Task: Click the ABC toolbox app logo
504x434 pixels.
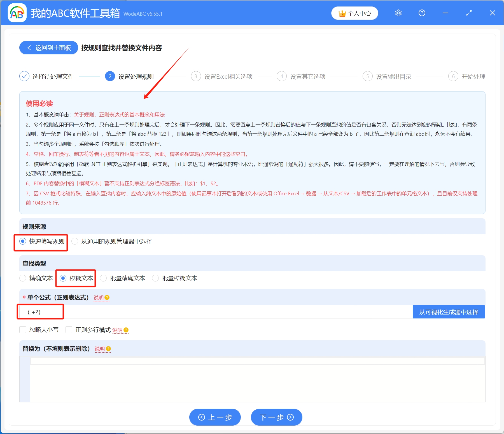Action: tap(17, 13)
